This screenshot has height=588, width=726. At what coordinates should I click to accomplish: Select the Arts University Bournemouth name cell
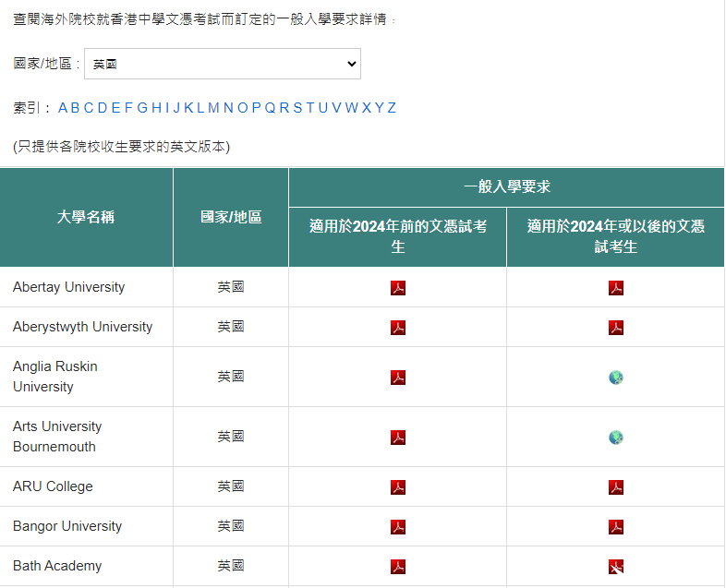tap(86, 437)
